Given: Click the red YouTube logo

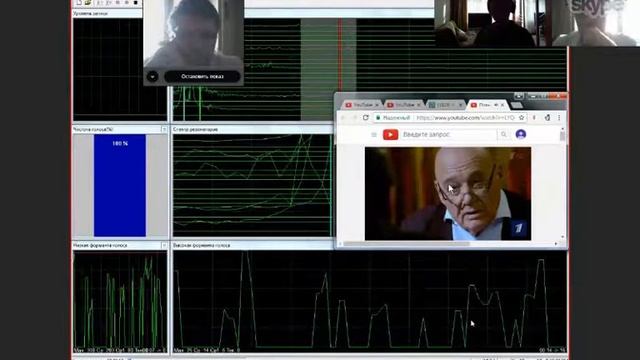Looking at the screenshot, I should pos(391,134).
